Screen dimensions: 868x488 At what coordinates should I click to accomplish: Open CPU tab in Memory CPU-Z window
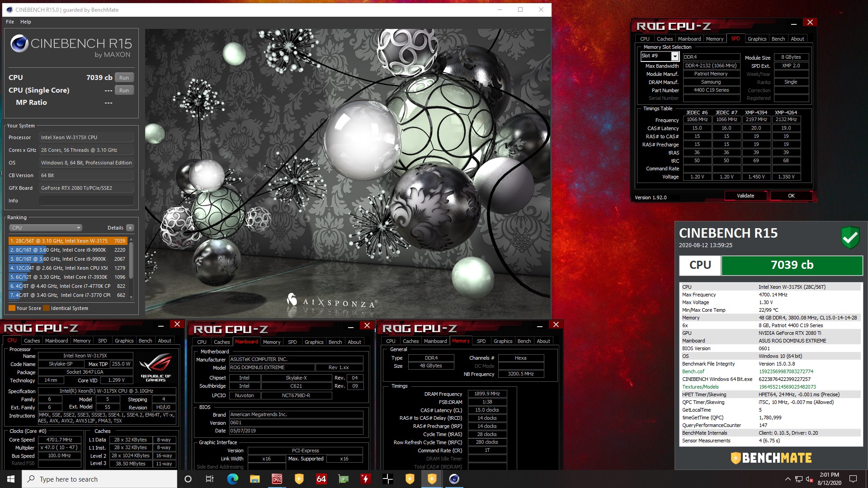(391, 341)
